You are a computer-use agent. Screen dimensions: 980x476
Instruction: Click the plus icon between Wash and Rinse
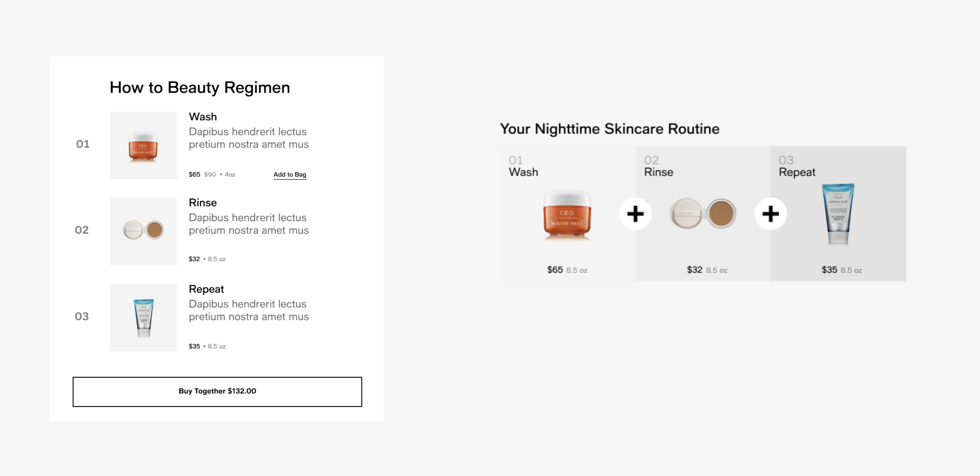tap(635, 214)
